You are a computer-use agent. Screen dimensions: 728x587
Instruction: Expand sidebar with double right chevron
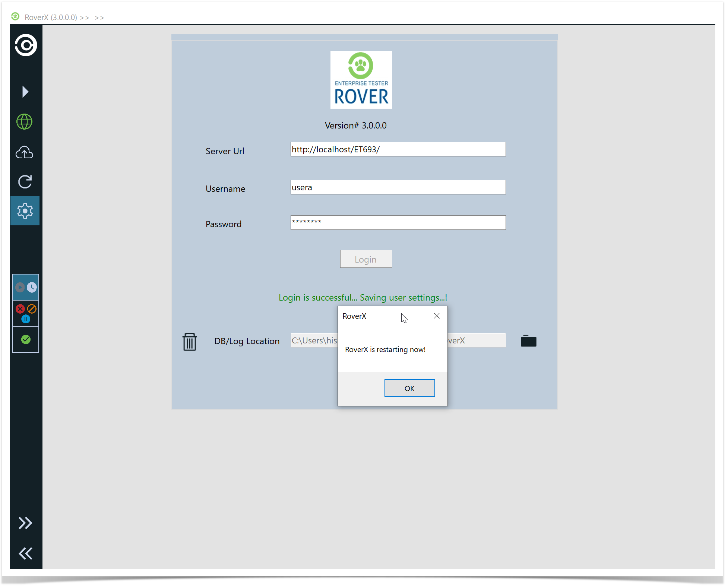[25, 523]
